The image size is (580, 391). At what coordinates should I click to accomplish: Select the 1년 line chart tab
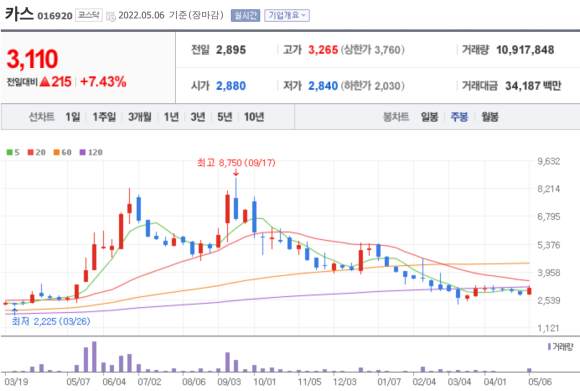click(x=171, y=117)
